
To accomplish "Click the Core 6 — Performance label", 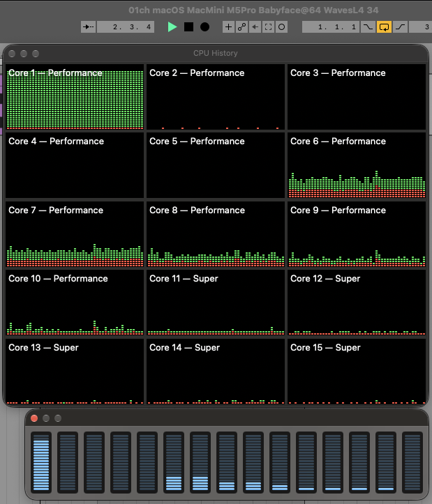I will (338, 142).
